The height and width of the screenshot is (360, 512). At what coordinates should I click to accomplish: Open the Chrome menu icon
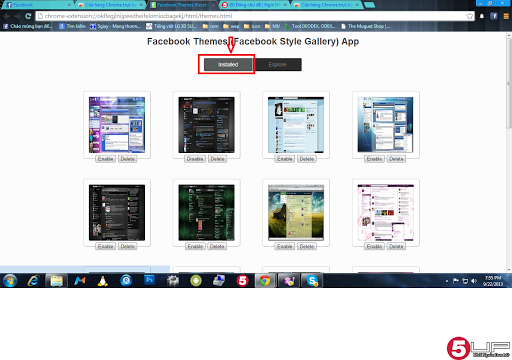pyautogui.click(x=506, y=16)
